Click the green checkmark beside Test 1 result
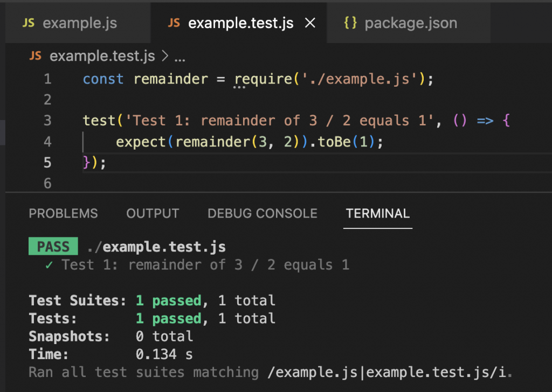This screenshot has width=552, height=392. point(49,265)
